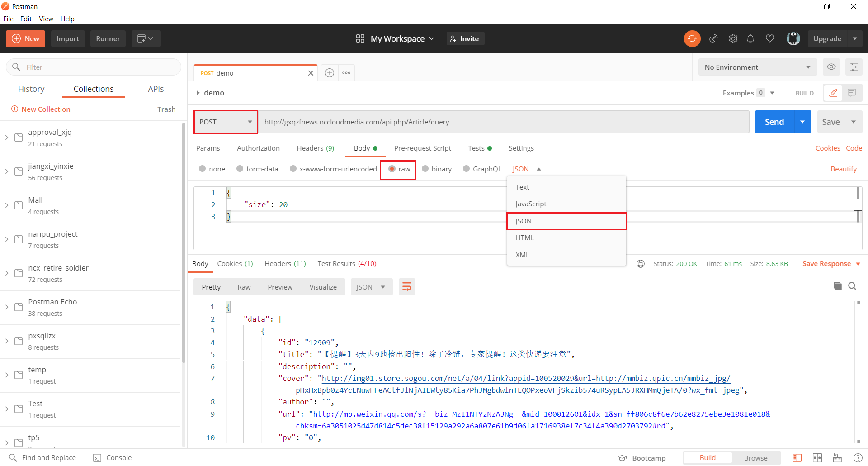Image resolution: width=868 pixels, height=466 pixels.
Task: Select the binary body option
Action: 425,169
